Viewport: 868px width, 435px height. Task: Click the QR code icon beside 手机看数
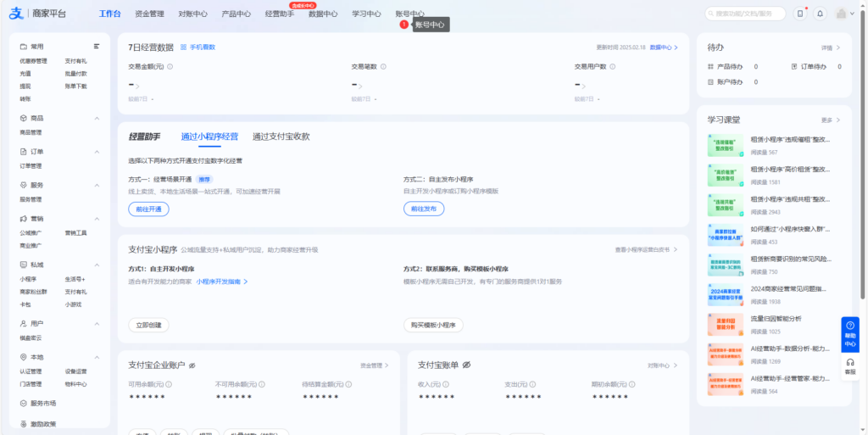point(183,47)
